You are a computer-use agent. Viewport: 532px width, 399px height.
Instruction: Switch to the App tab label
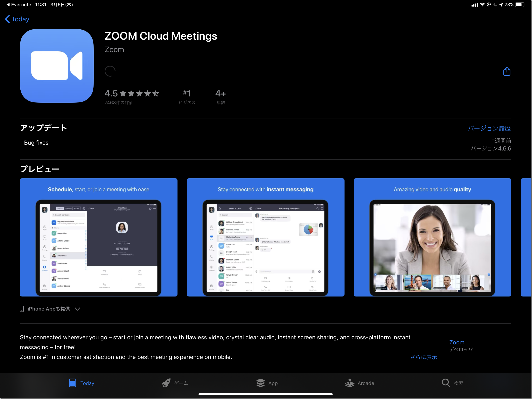(x=273, y=383)
